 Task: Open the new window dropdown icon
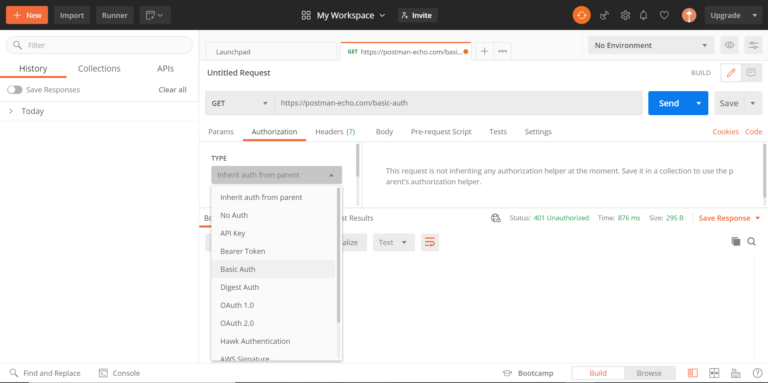pos(155,15)
